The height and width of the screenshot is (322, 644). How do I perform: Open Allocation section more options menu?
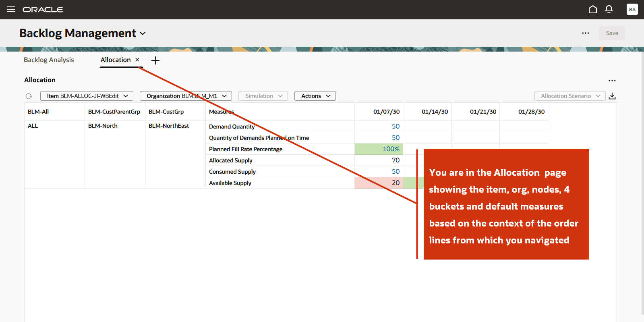(x=612, y=81)
